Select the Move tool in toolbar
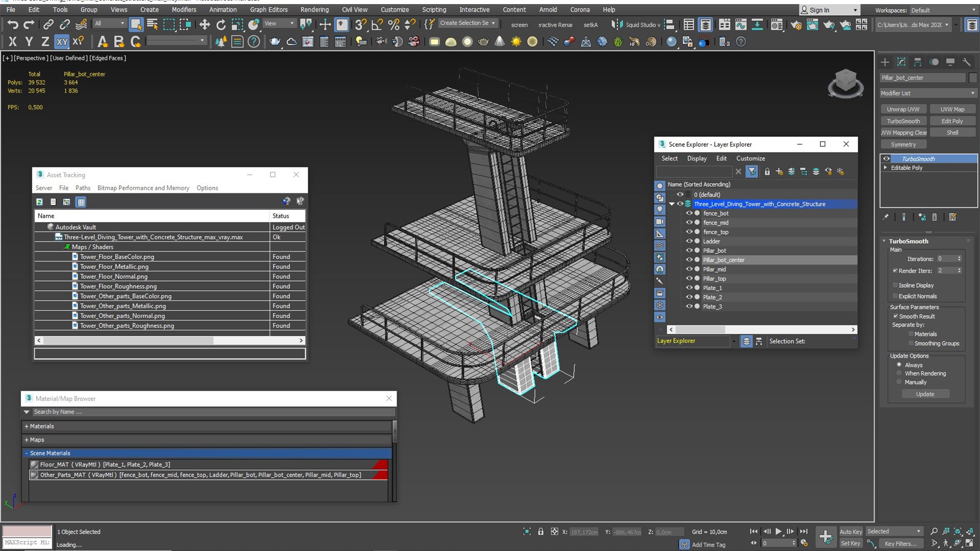Screen dimensions: 980x551 point(204,24)
